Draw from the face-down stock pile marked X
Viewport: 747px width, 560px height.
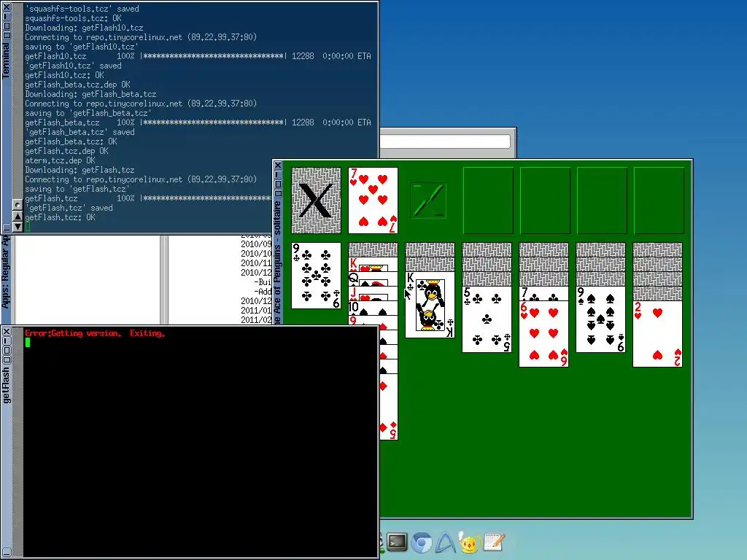pyautogui.click(x=316, y=200)
